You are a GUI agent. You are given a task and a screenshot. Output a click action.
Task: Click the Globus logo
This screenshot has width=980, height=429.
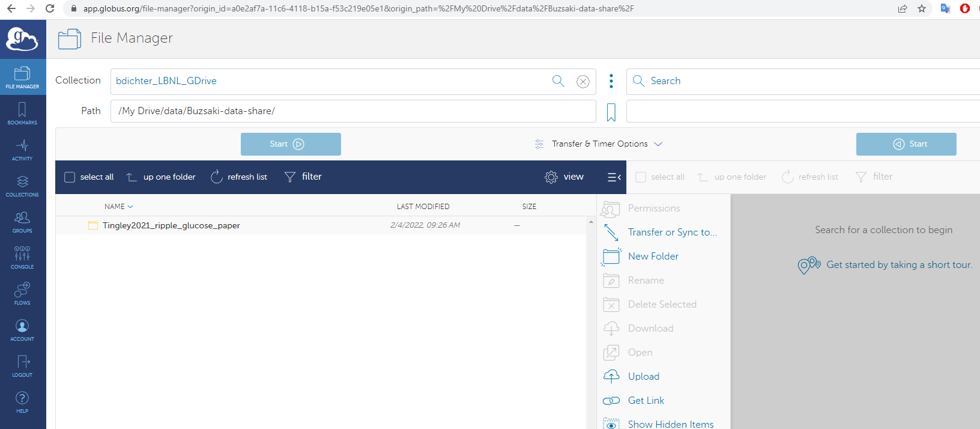click(22, 39)
